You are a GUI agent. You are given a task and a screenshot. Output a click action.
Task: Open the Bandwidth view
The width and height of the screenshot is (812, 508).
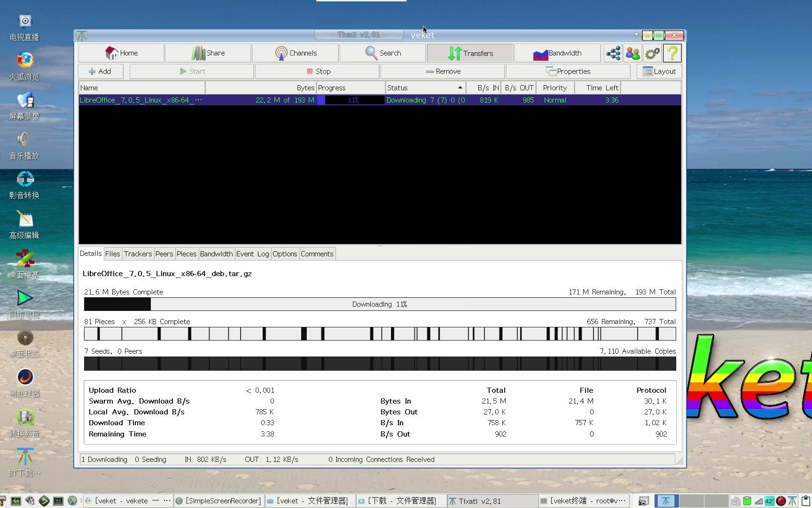pos(557,53)
